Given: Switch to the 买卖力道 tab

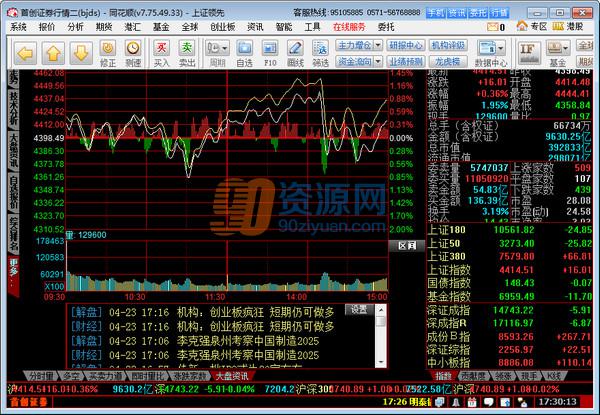Looking at the screenshot, I should [x=105, y=376].
